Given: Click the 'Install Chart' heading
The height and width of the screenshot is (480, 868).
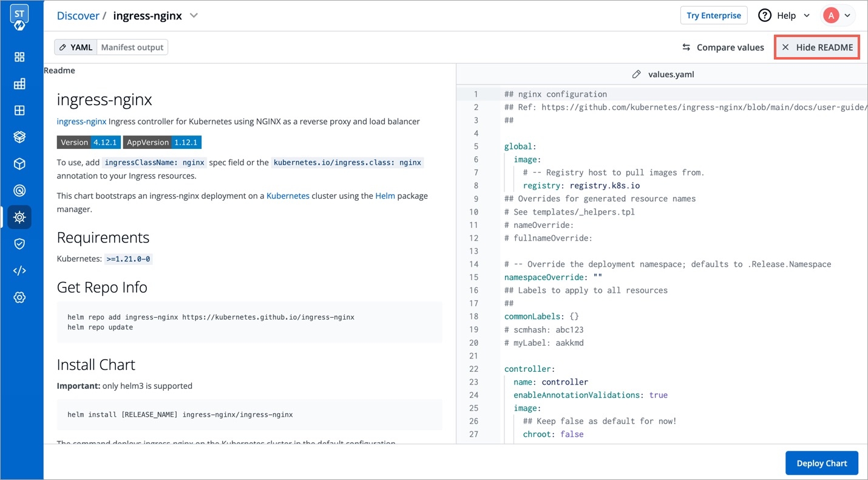Looking at the screenshot, I should (x=96, y=365).
